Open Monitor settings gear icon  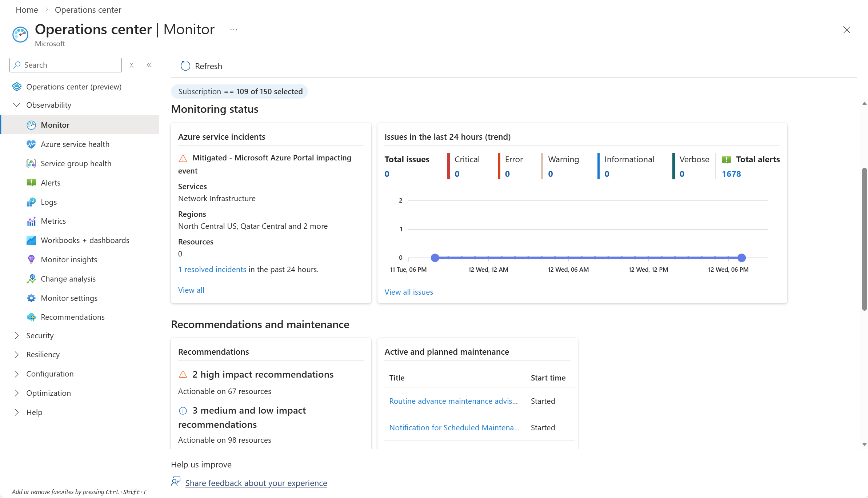(x=31, y=298)
